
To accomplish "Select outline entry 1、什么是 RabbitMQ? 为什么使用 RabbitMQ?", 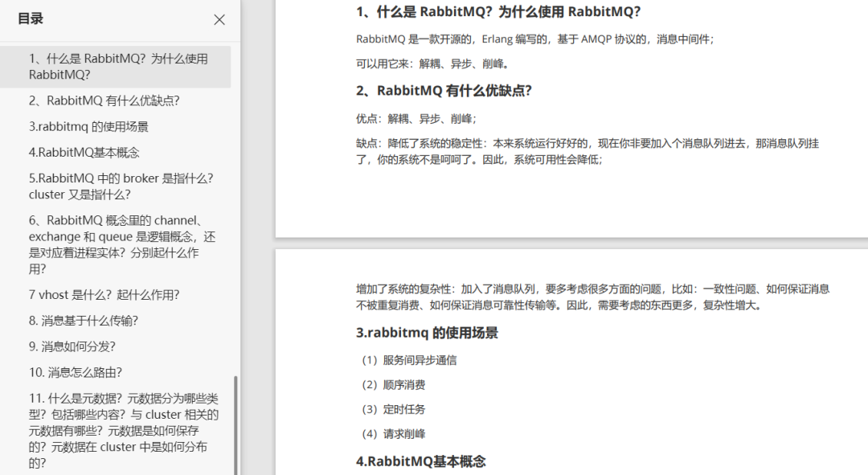I will (115, 67).
